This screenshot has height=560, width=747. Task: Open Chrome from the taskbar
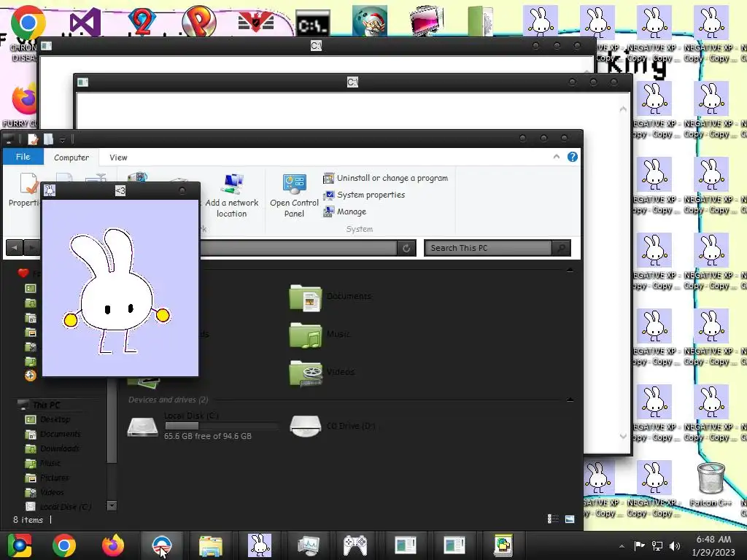pyautogui.click(x=64, y=545)
